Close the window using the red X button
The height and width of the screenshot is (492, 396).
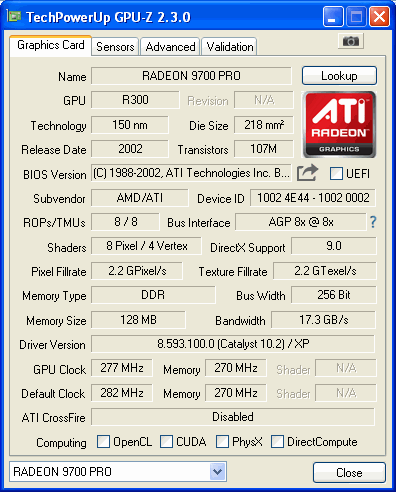coord(379,17)
